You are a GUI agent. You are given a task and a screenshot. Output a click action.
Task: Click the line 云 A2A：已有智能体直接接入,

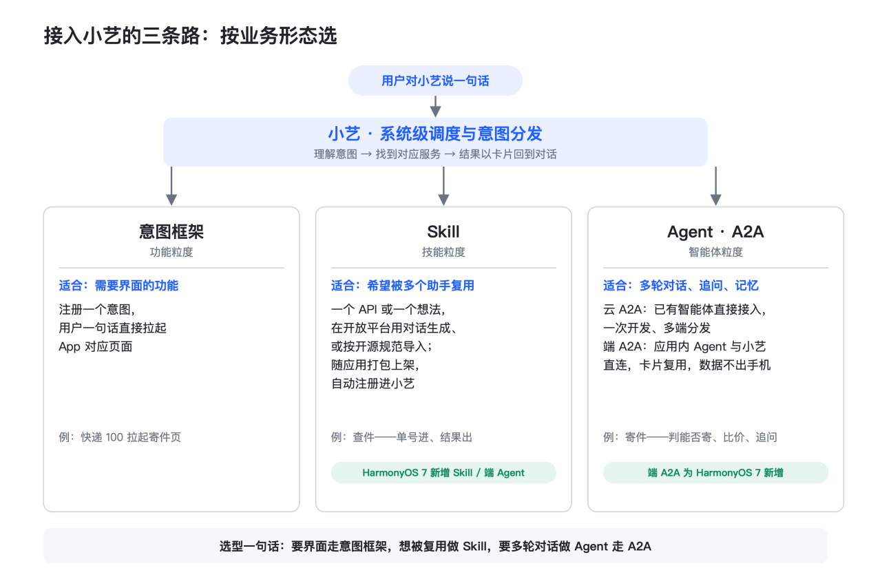(685, 309)
